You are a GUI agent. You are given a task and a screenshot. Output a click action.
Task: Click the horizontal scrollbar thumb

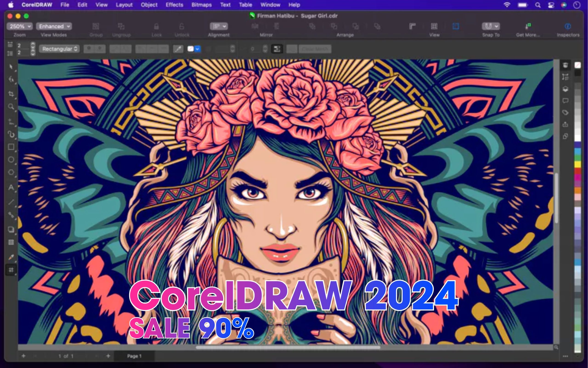coord(288,347)
